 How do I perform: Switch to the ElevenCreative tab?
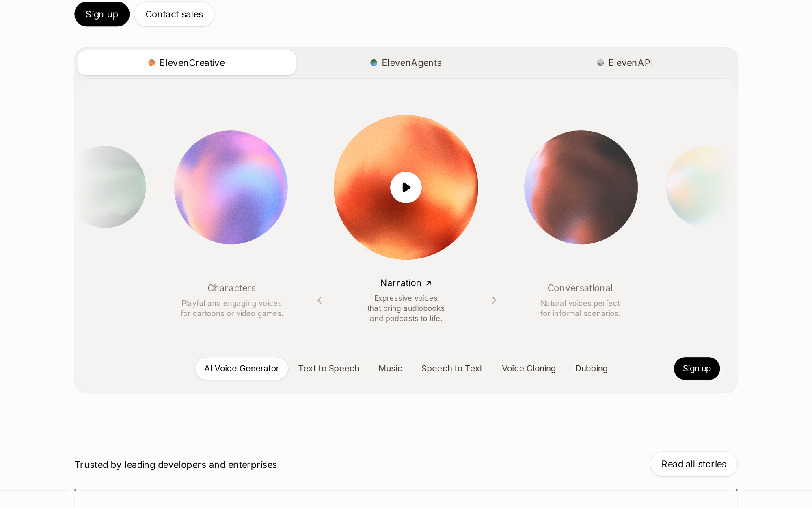point(187,63)
